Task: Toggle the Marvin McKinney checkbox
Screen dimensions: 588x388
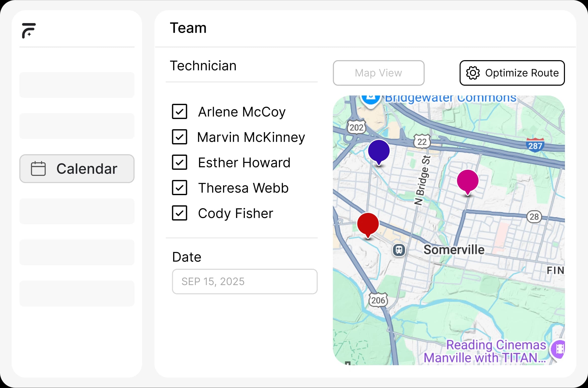Action: tap(179, 137)
